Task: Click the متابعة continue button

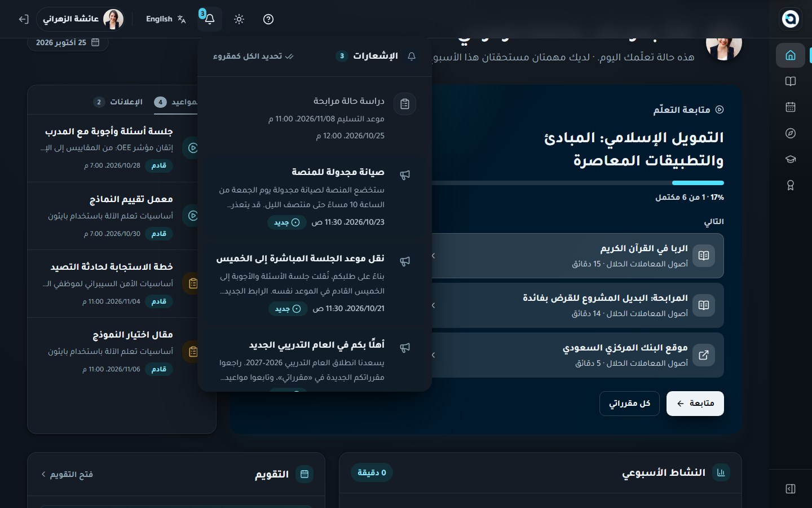Action: point(695,404)
